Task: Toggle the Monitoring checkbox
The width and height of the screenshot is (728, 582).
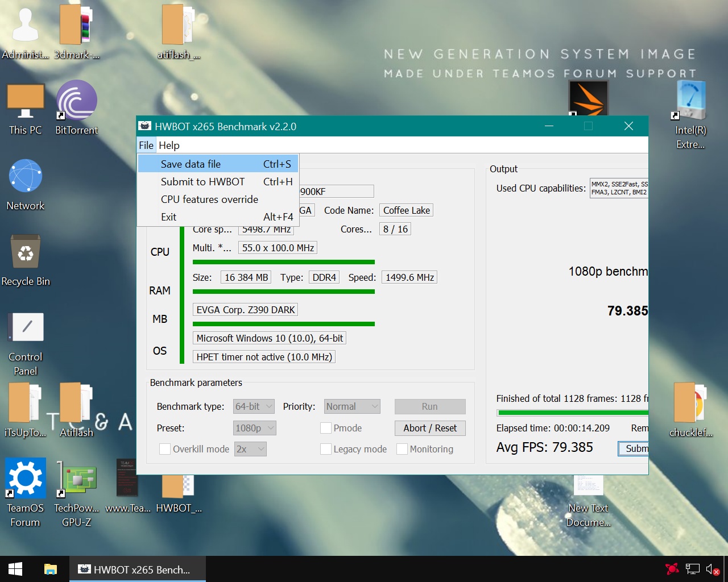Action: (402, 449)
